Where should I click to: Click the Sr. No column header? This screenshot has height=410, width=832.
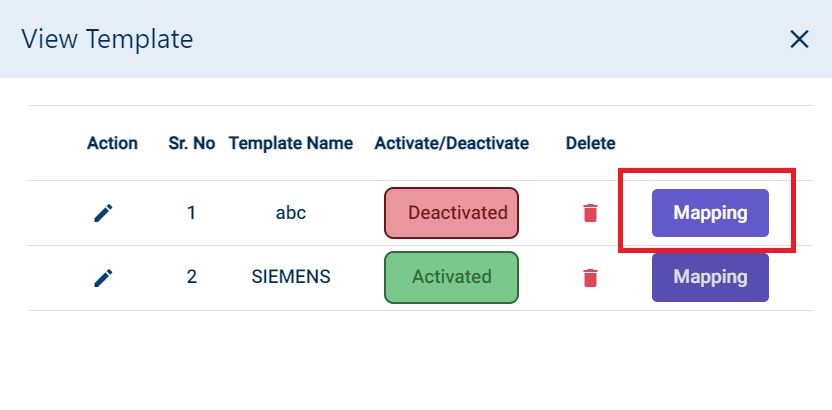tap(192, 143)
